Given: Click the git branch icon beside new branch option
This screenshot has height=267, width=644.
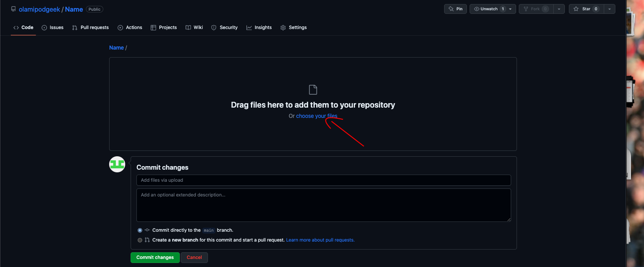Looking at the screenshot, I should 147,240.
